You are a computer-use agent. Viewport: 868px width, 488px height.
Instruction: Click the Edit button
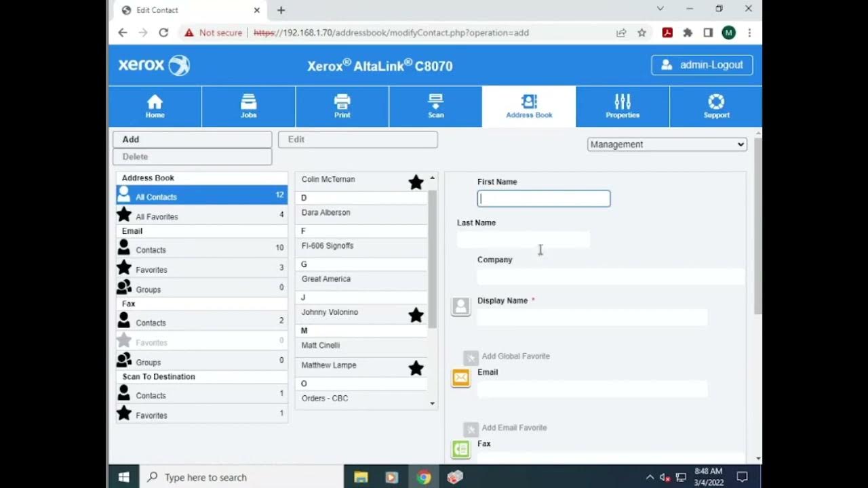tap(358, 140)
